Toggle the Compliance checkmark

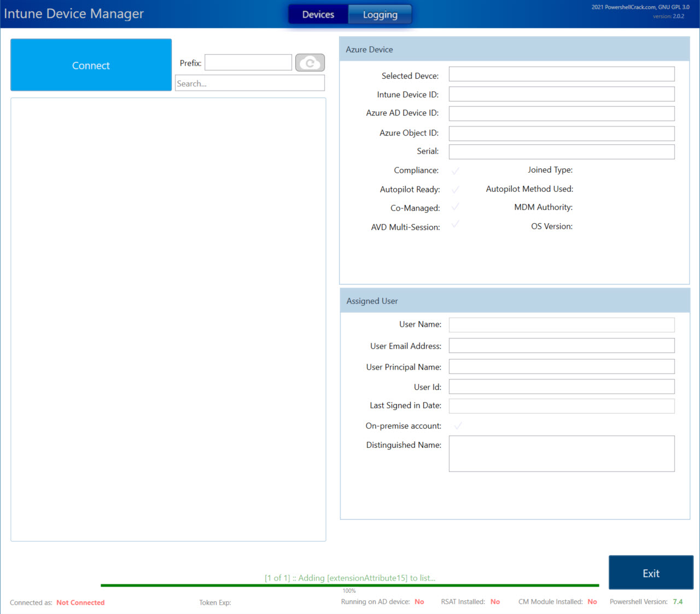point(456,171)
